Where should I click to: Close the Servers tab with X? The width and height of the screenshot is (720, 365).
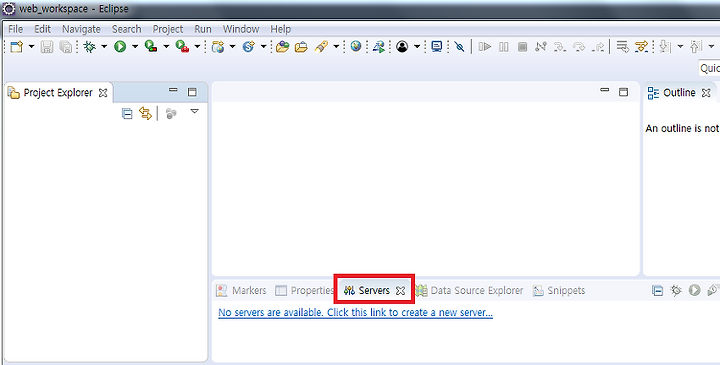tap(400, 291)
